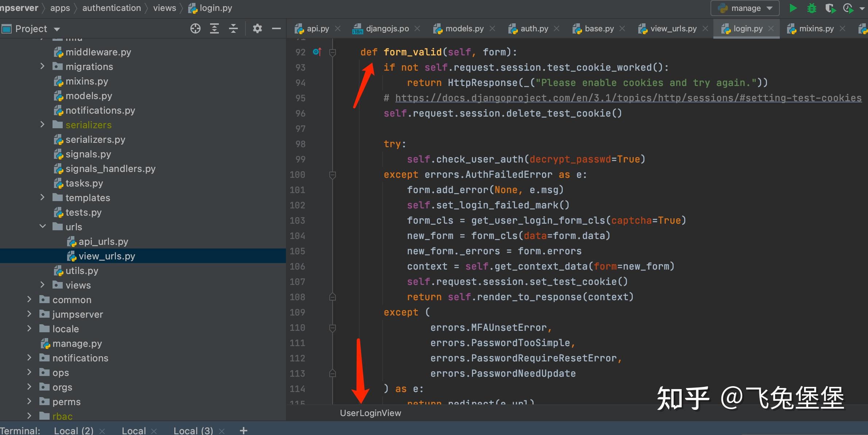Close the api.py editor tab
The image size is (868, 435).
click(x=338, y=28)
